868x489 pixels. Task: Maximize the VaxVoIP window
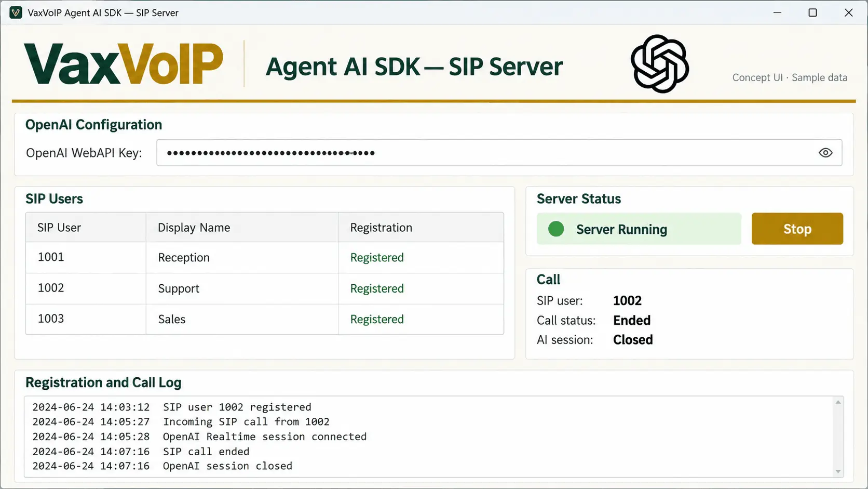pos(812,12)
